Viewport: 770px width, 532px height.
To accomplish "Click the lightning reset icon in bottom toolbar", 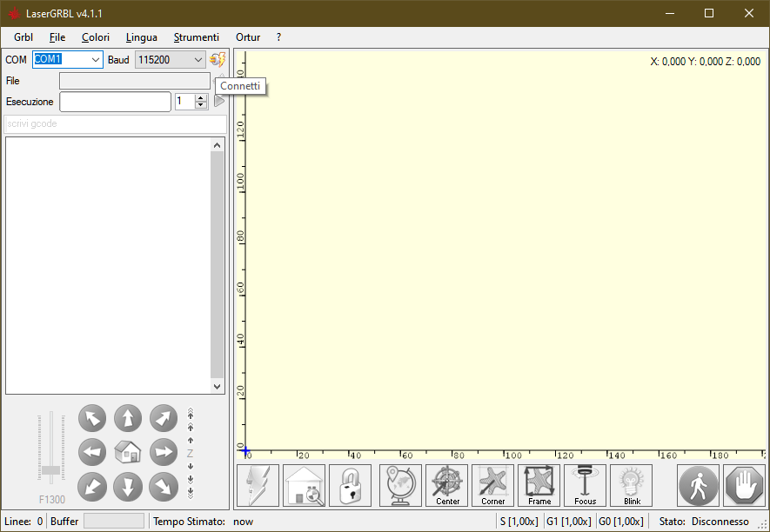I will pos(258,485).
